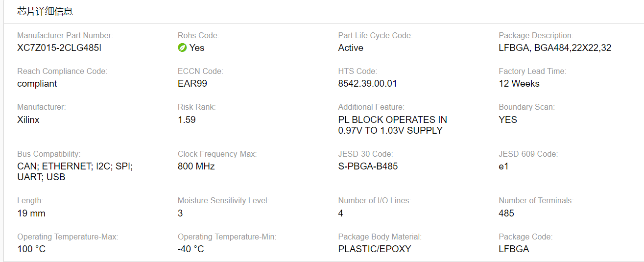
Task: Click the 芯片详细信息 section header
Action: (45, 11)
